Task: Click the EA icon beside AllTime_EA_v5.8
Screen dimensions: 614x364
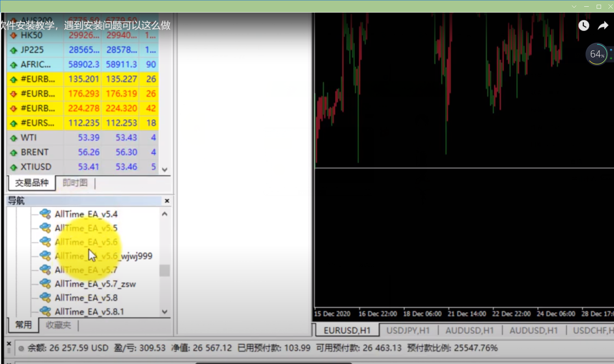Action: click(46, 298)
